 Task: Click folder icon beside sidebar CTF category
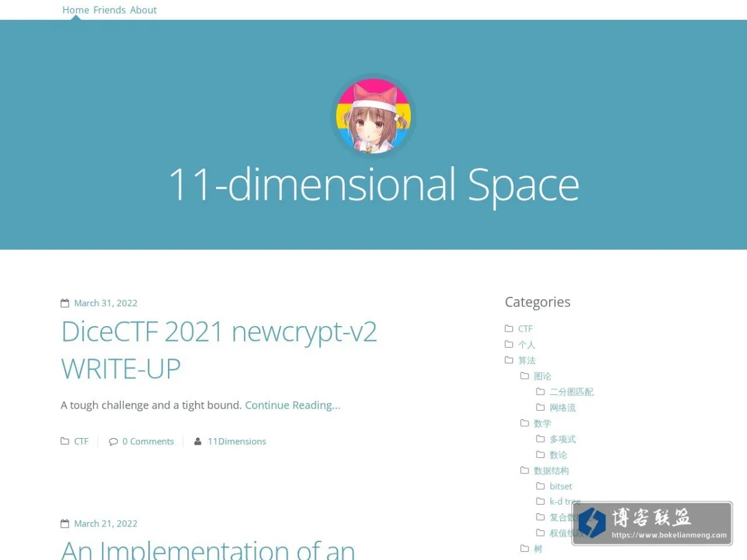(509, 329)
